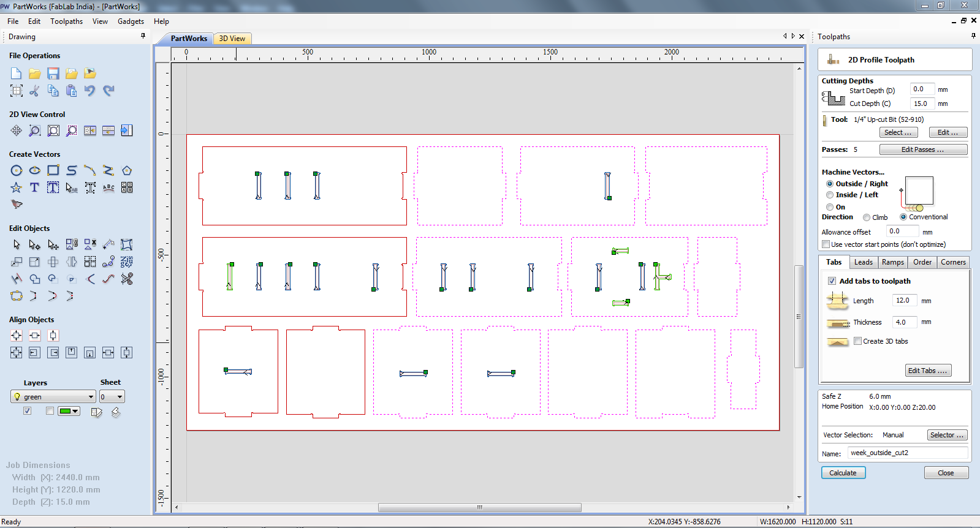Paste from clipboard icon

tap(72, 91)
